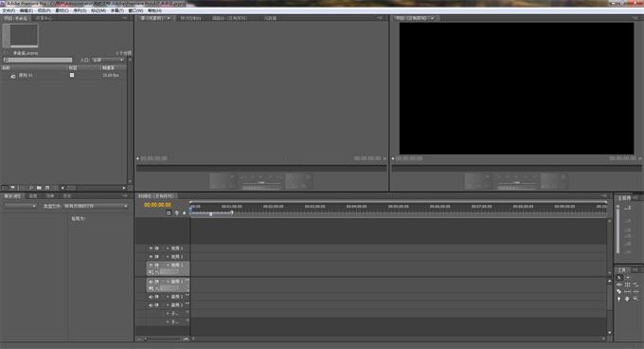This screenshot has width=644, height=349.
Task: Toggle sync lock on 音频 2 track
Action: pyautogui.click(x=156, y=297)
